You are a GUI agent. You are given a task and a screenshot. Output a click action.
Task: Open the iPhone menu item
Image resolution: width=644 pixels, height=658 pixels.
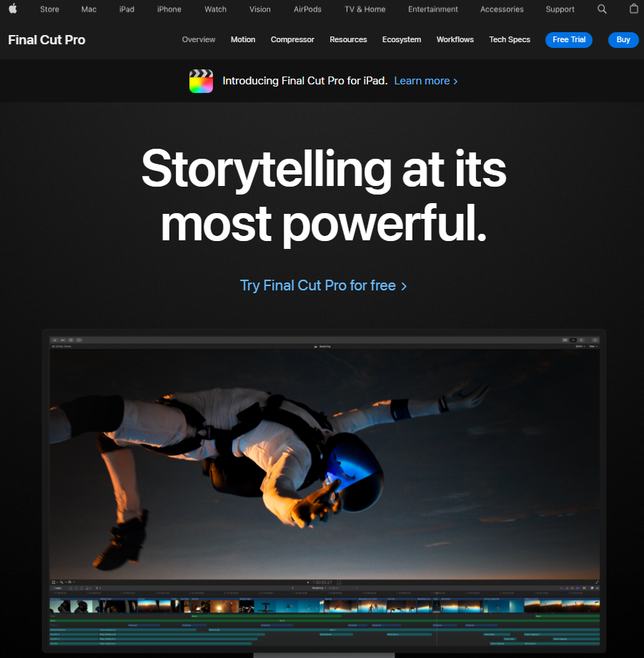click(x=169, y=9)
